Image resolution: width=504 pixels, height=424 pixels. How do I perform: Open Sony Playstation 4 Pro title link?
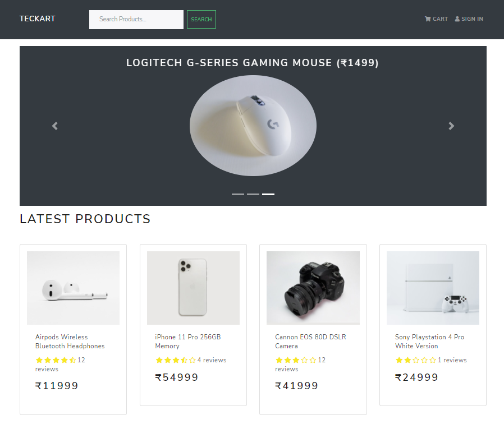pyautogui.click(x=429, y=342)
